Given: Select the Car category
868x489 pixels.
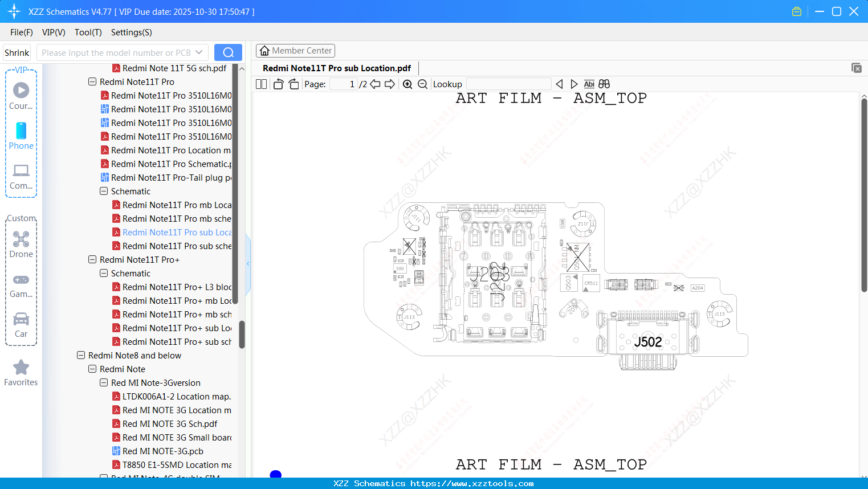Looking at the screenshot, I should (21, 325).
